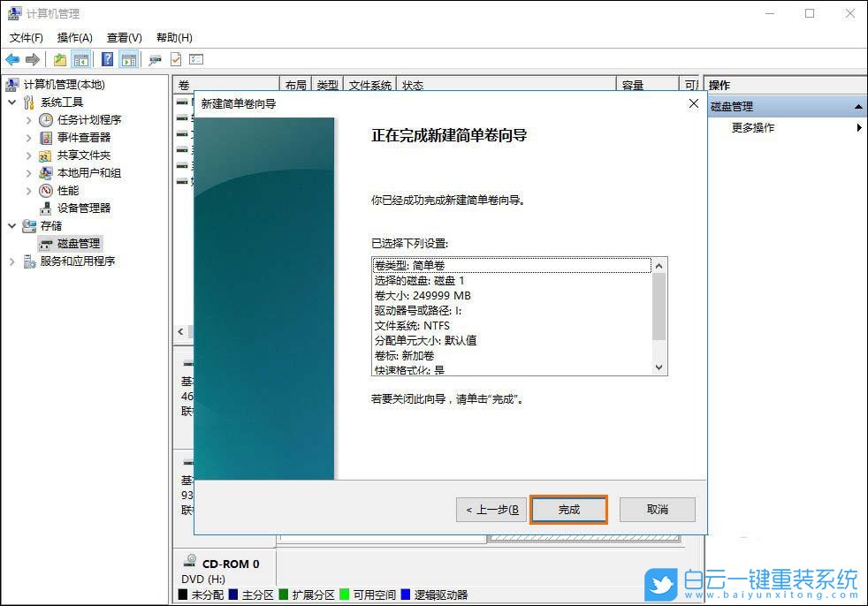Go back with the 上一步(B) button

click(491, 510)
